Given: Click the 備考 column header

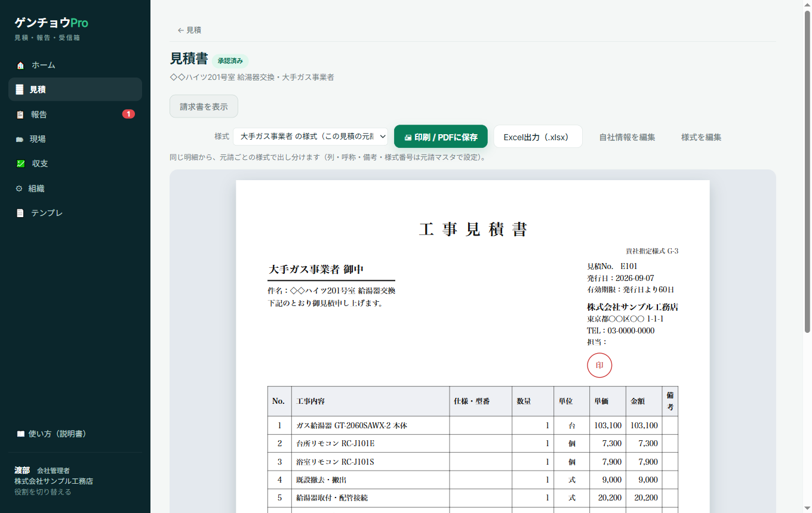Looking at the screenshot, I should coord(670,401).
